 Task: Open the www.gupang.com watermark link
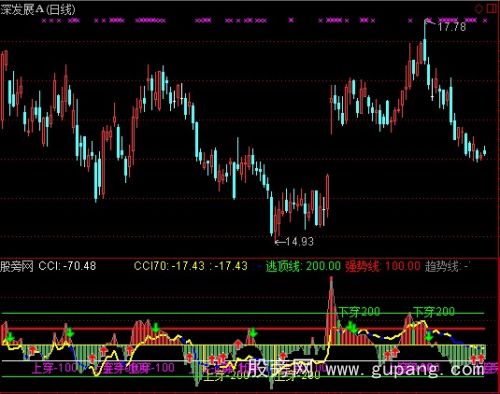405,369
